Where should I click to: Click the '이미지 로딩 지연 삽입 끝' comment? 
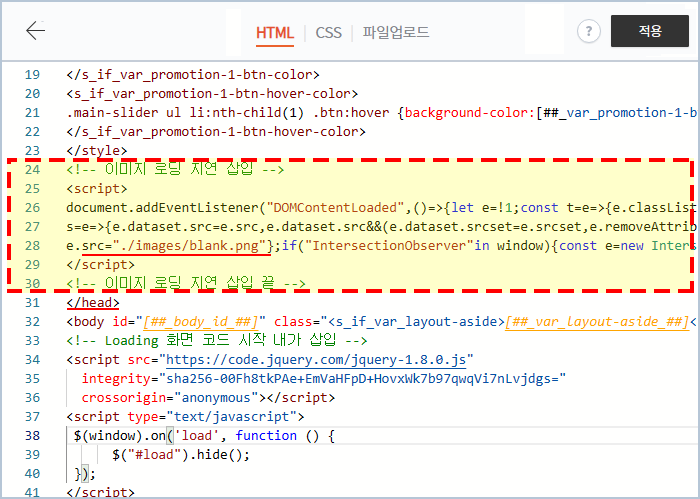(186, 283)
